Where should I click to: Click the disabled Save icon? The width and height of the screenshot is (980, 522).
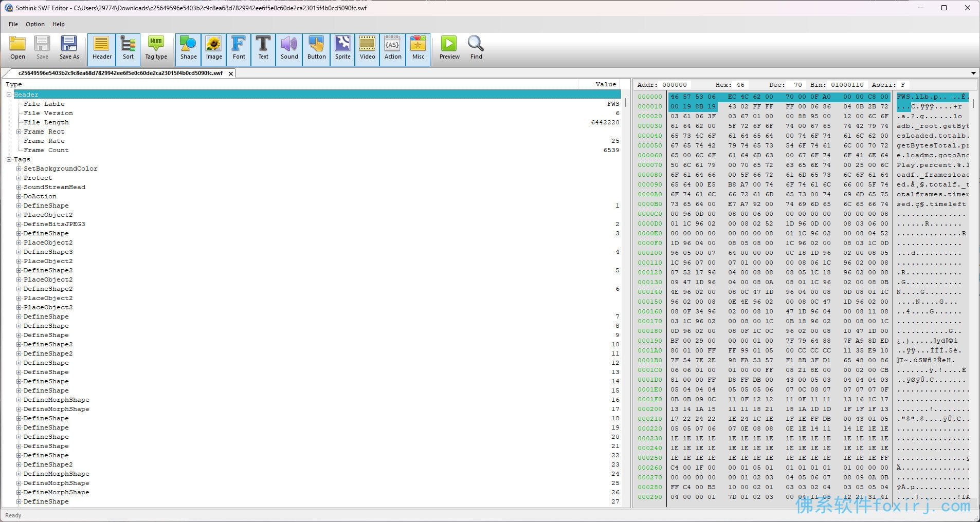point(42,48)
